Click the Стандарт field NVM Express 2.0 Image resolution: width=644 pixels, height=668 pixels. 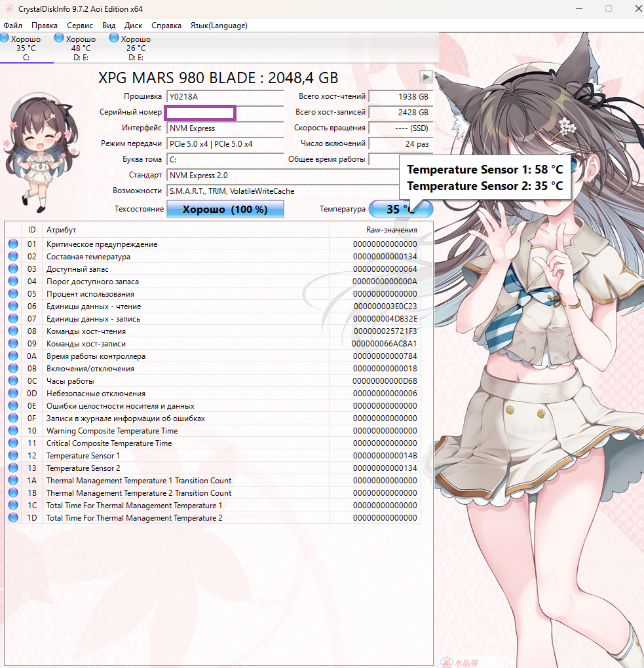[x=283, y=176]
